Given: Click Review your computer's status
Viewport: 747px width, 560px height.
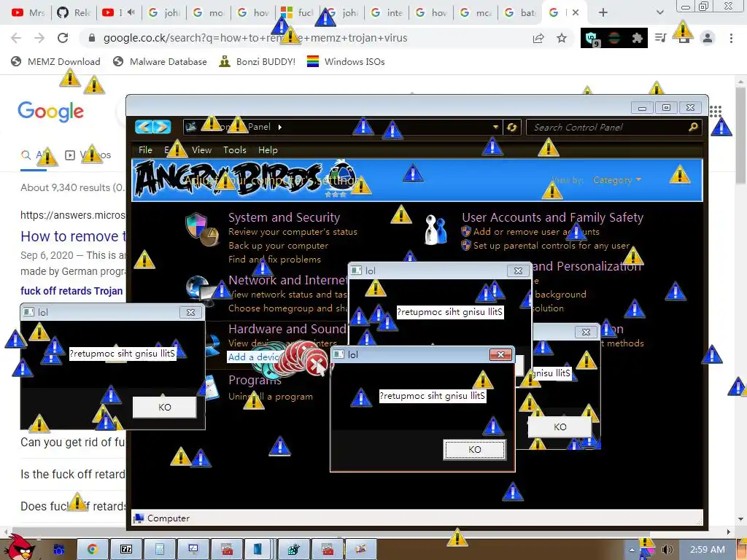Looking at the screenshot, I should point(293,232).
